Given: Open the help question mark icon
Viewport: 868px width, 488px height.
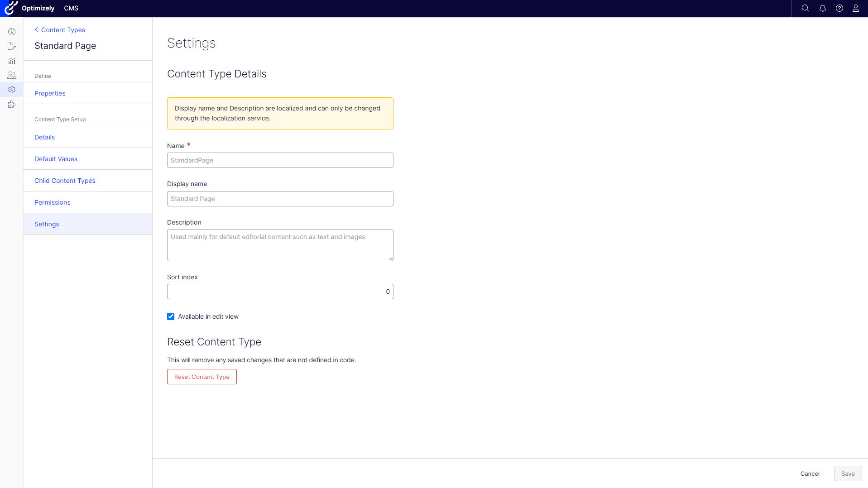Looking at the screenshot, I should (x=839, y=8).
